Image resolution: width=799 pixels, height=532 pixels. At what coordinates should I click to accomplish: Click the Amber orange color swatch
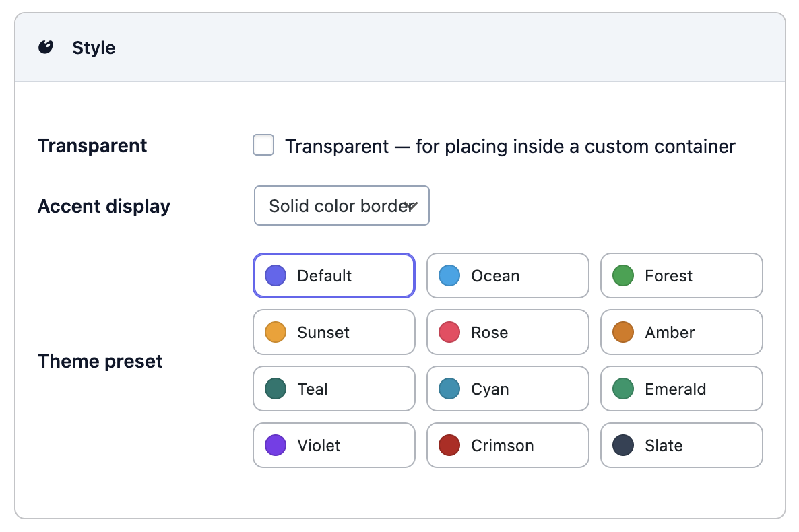coord(623,332)
